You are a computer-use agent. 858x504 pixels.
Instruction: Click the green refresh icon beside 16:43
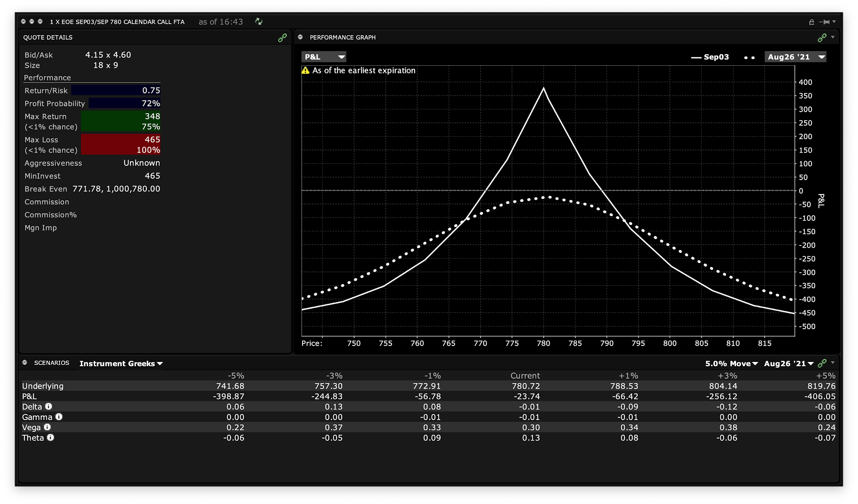(x=259, y=21)
